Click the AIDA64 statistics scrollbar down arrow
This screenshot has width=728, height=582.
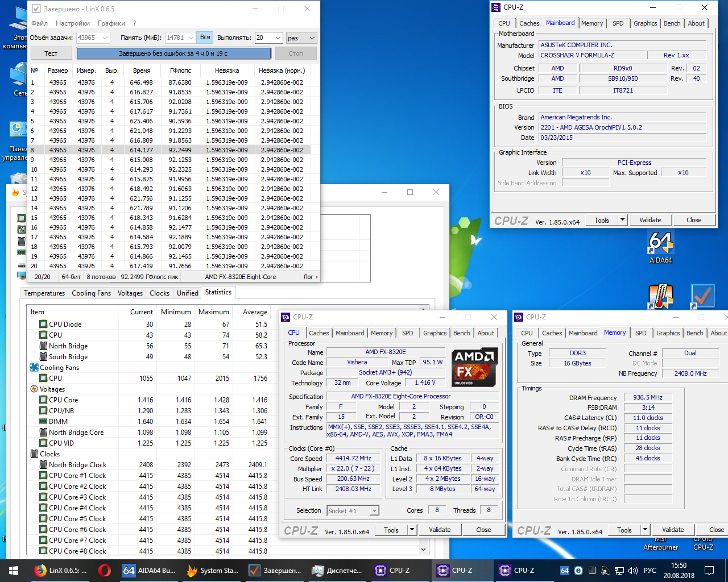[423, 550]
